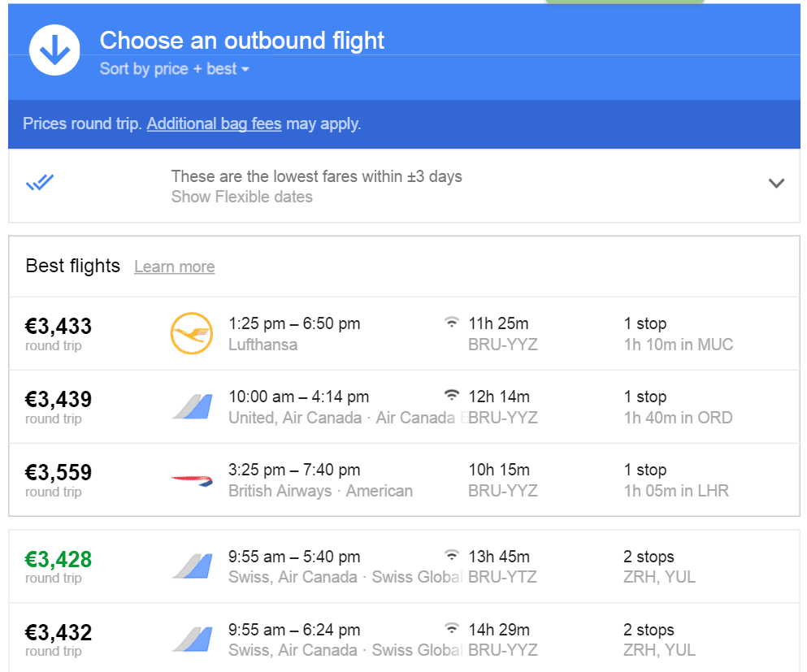The image size is (807, 672).
Task: Open the Learn more link beside Best flights
Action: pos(175,267)
